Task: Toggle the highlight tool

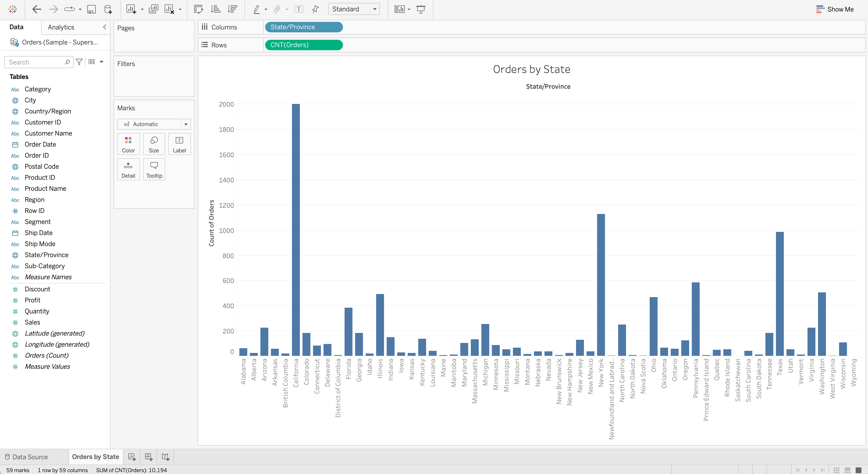Action: coord(257,9)
